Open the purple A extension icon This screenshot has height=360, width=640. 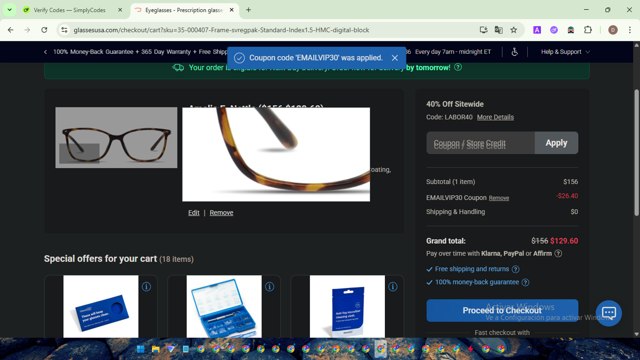[537, 30]
